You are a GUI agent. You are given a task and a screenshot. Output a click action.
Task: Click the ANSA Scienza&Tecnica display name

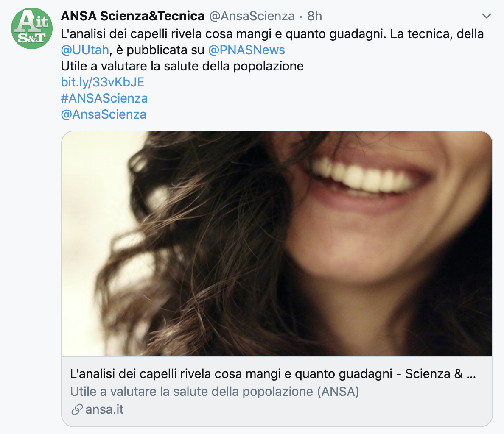click(x=132, y=16)
